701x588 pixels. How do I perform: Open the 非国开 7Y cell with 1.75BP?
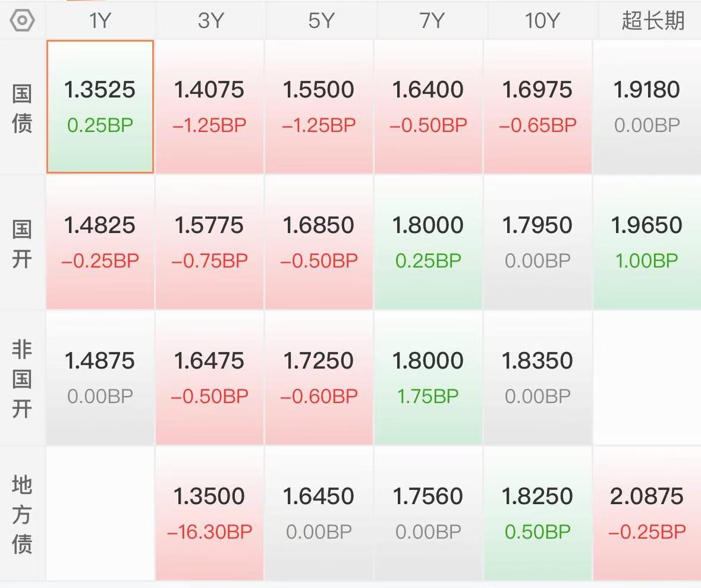(428, 378)
